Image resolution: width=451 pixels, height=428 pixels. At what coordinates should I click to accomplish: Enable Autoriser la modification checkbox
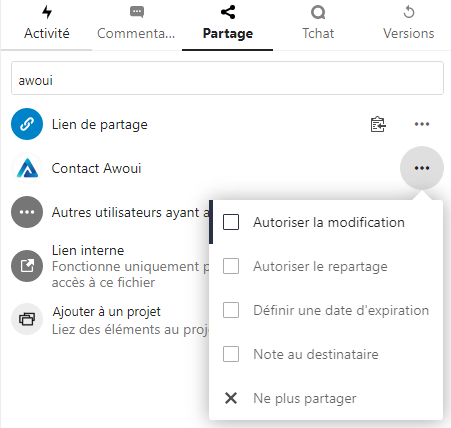click(231, 222)
